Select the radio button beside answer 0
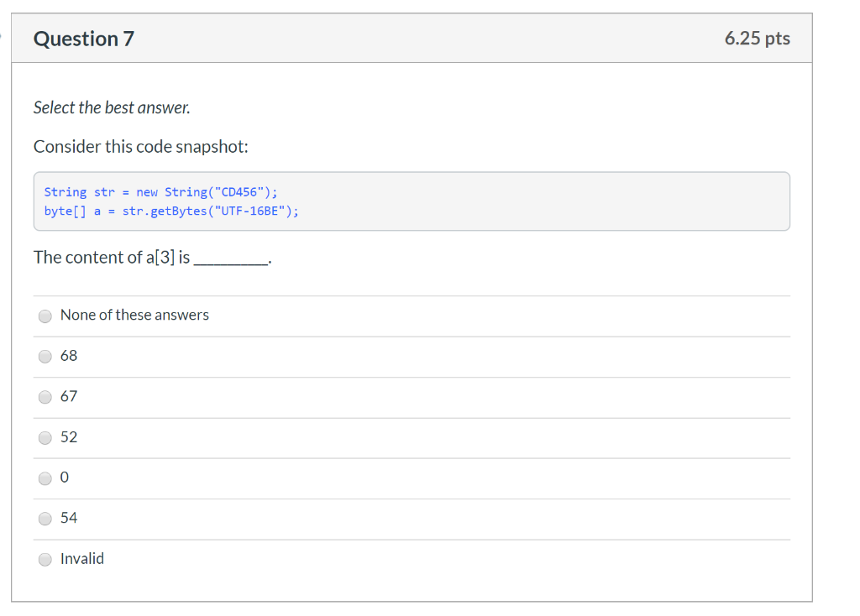 coord(45,478)
